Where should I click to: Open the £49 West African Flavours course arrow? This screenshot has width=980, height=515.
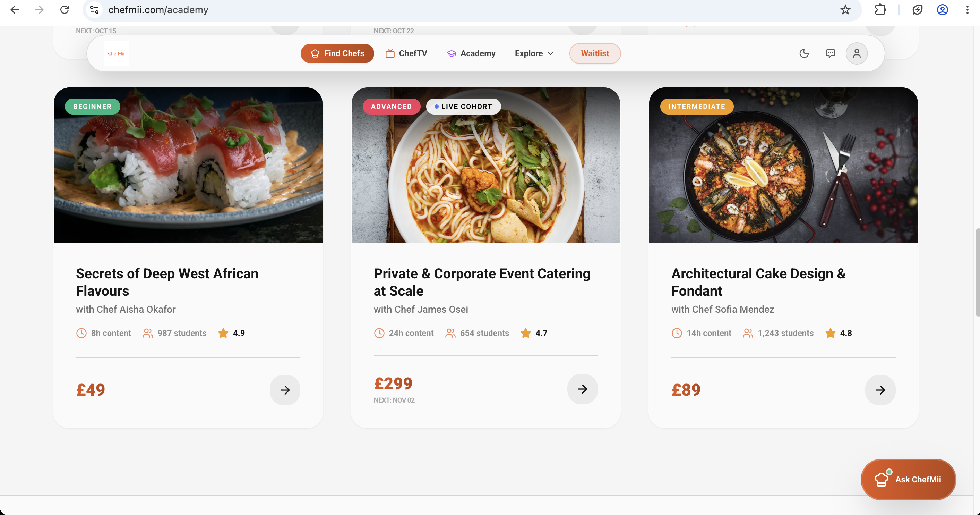coord(285,390)
